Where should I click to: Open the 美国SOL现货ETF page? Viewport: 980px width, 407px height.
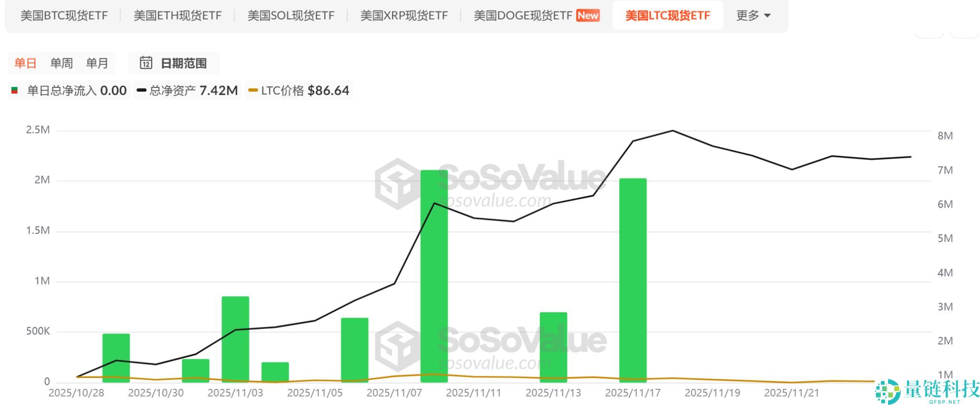(x=290, y=15)
